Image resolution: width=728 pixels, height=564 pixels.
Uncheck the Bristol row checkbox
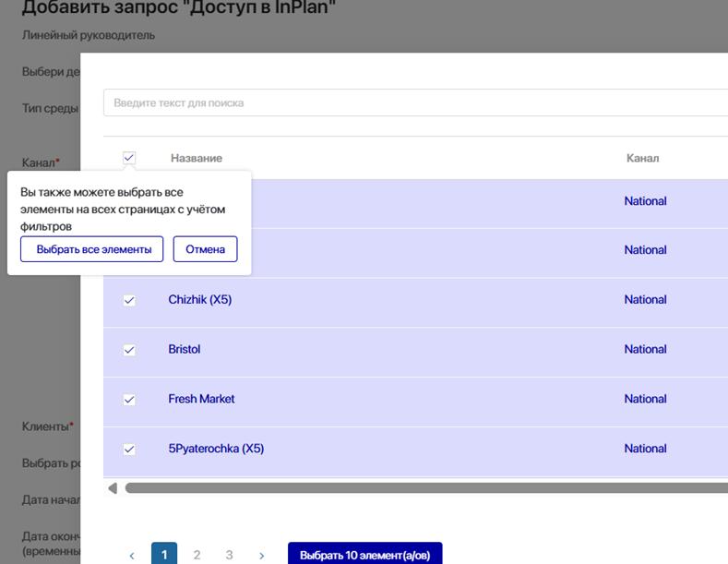pyautogui.click(x=129, y=350)
